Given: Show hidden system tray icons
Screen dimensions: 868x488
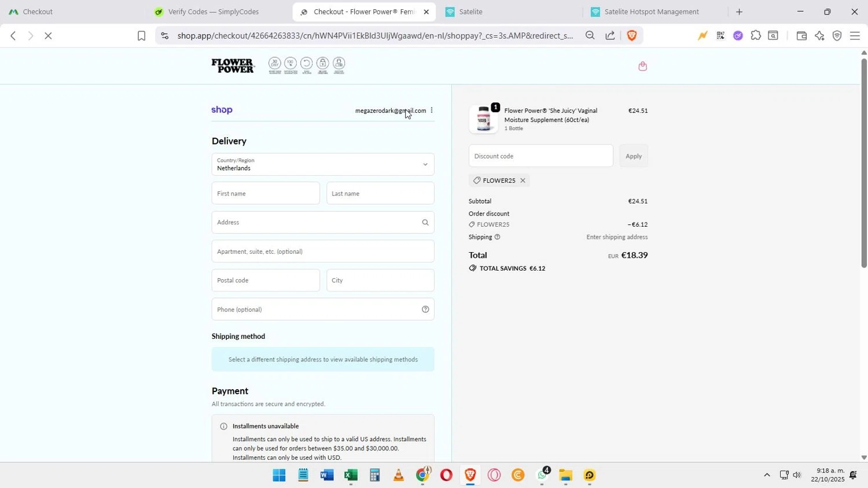Looking at the screenshot, I should 767,475.
